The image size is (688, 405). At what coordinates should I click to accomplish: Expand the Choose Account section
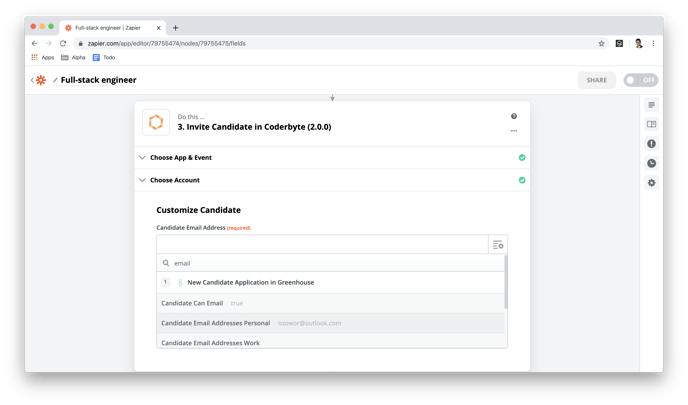[332, 180]
